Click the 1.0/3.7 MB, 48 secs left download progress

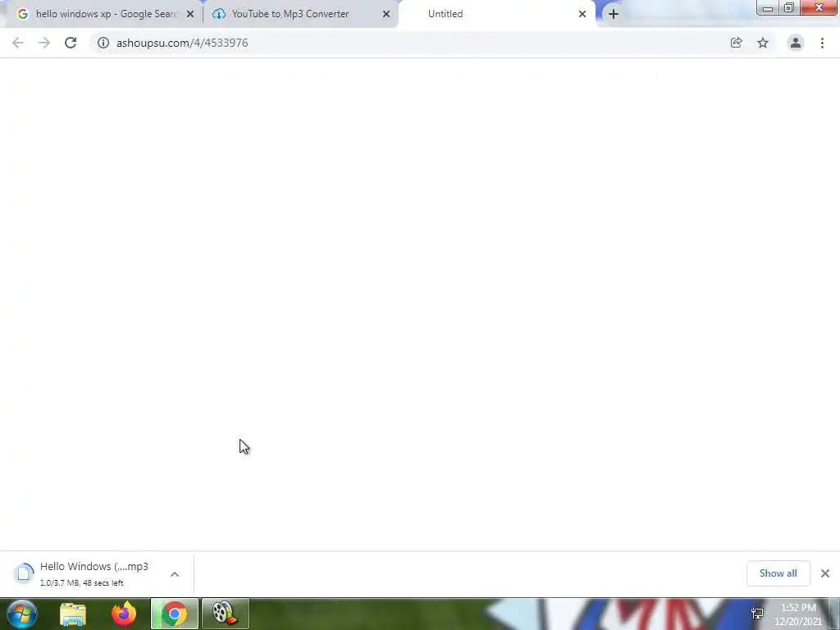click(81, 583)
